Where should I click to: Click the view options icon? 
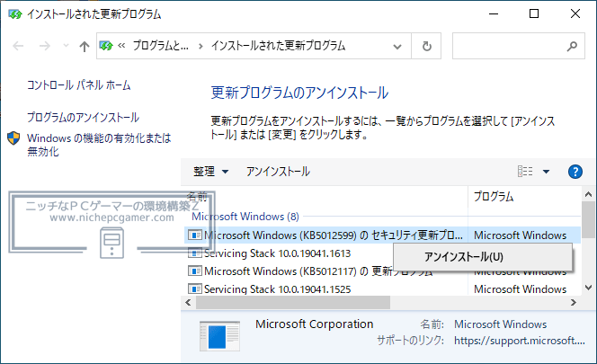(x=526, y=172)
